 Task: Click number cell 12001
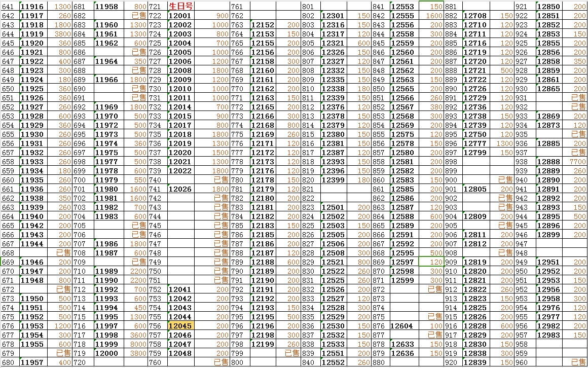click(x=181, y=16)
